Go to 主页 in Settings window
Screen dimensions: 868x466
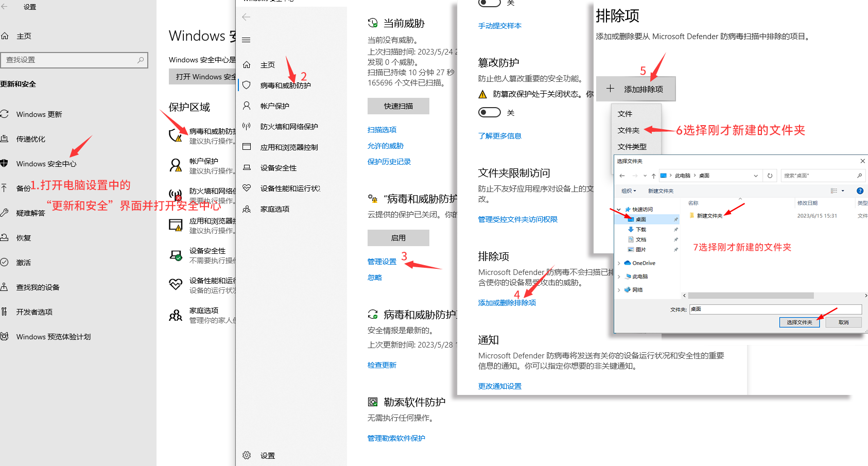coord(24,36)
